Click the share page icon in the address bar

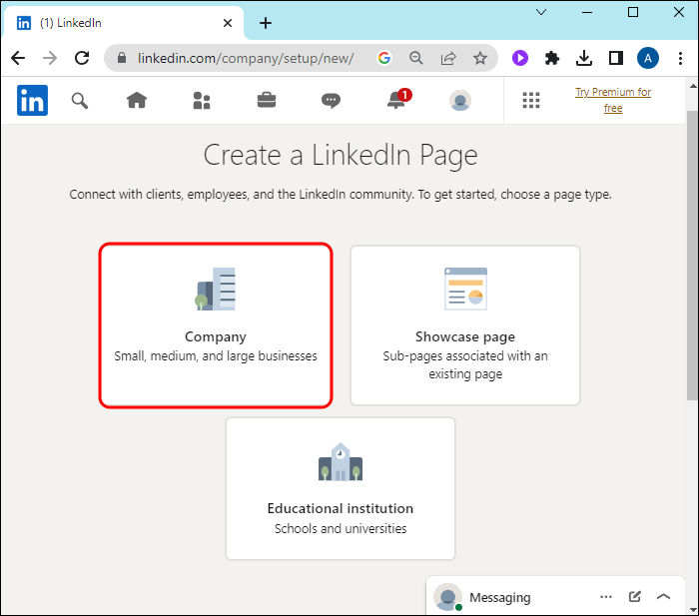tap(448, 58)
